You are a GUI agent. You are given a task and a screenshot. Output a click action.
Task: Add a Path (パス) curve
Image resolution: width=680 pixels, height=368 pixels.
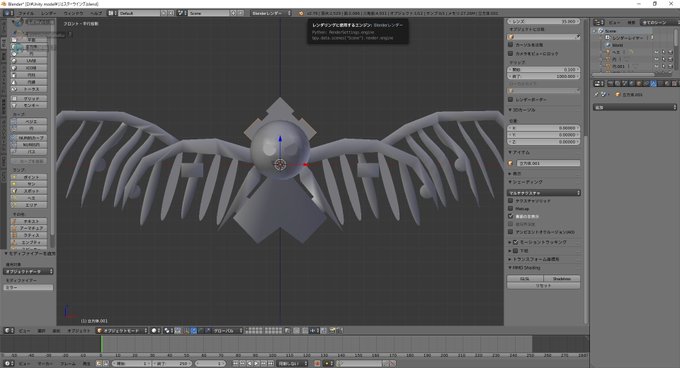(29, 152)
